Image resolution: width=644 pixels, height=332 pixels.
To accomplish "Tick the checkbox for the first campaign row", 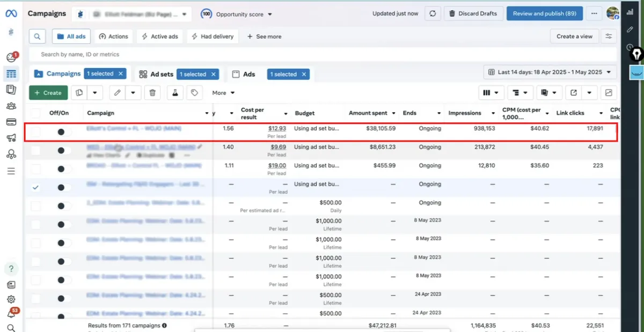I will point(35,132).
